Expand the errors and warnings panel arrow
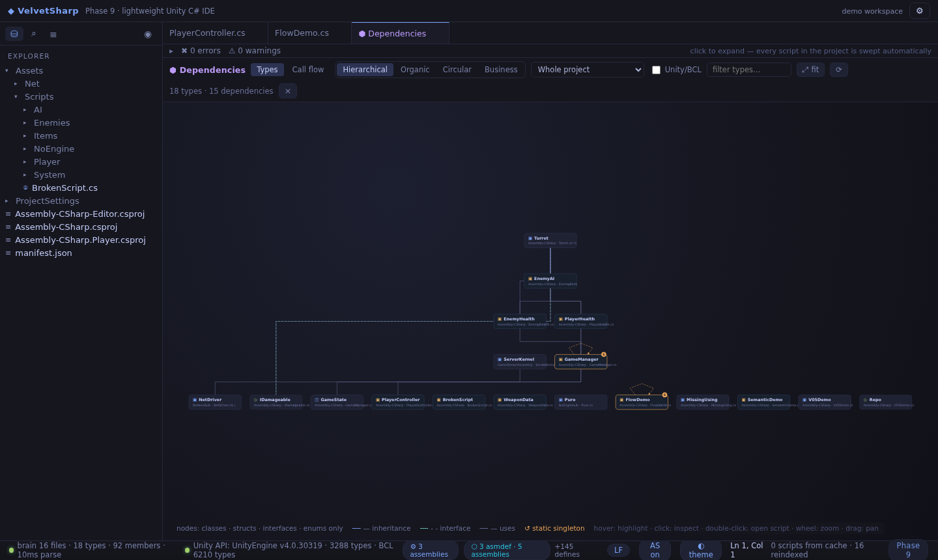 point(171,51)
